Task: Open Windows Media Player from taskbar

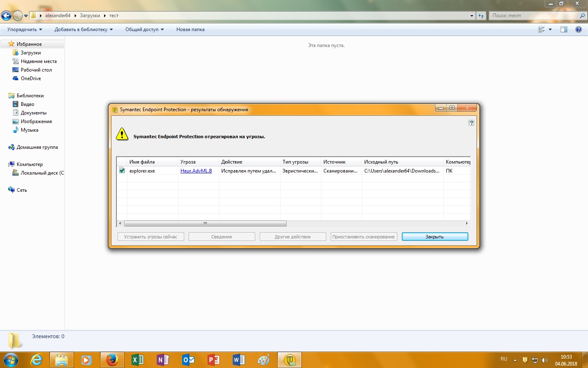Action: point(87,360)
